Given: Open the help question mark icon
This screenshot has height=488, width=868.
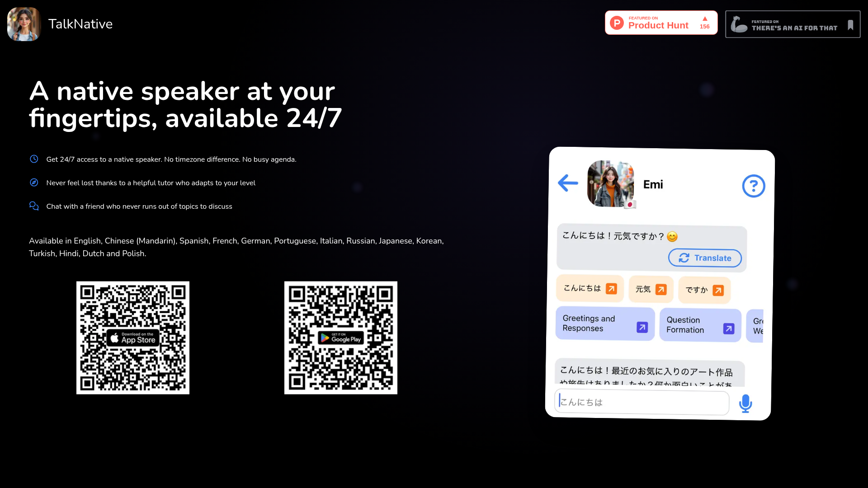Looking at the screenshot, I should (753, 186).
